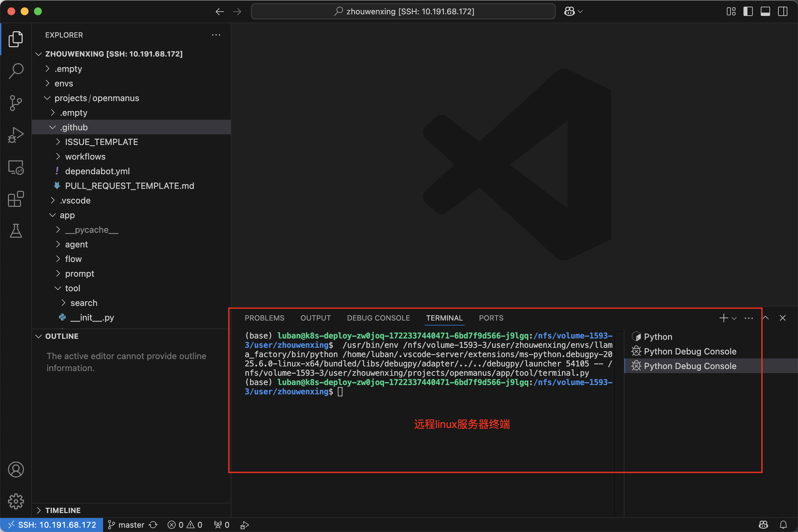The image size is (798, 532).
Task: Expand the prompt folder
Action: pyautogui.click(x=131, y=273)
